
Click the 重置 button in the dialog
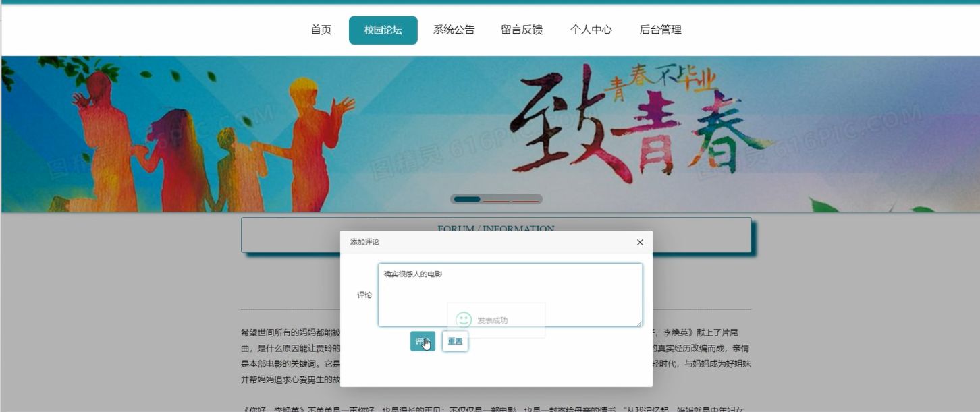coord(455,341)
